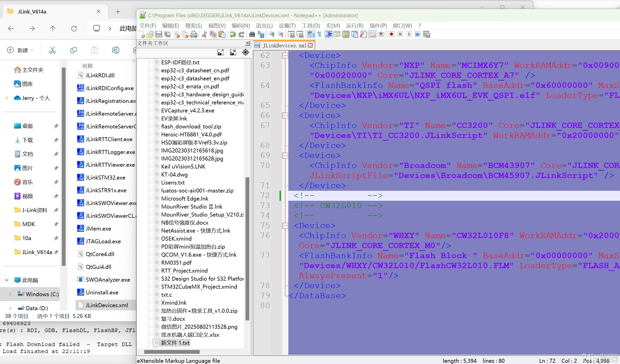Viewport: 620px width, 364px height.
Task: Expand Jerry - 个人 in Explorer sidebar
Action: (7, 98)
